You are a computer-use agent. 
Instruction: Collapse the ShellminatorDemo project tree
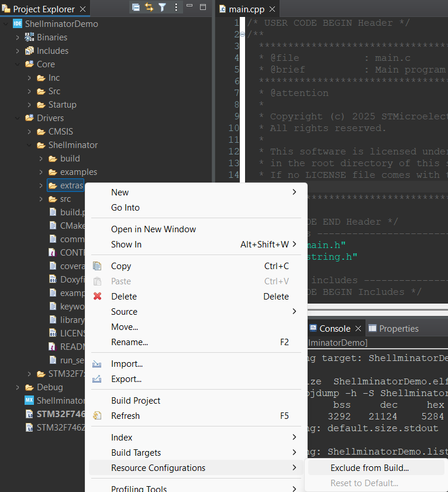point(6,23)
